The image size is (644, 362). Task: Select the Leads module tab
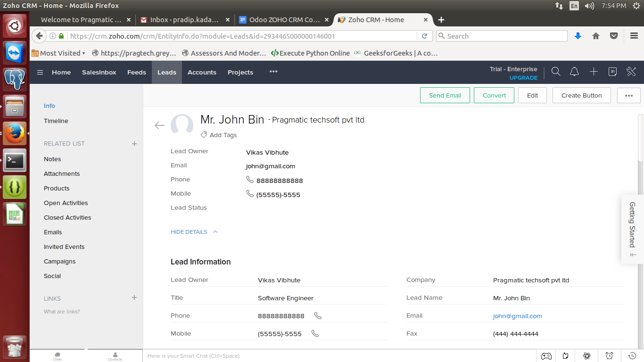tap(167, 72)
